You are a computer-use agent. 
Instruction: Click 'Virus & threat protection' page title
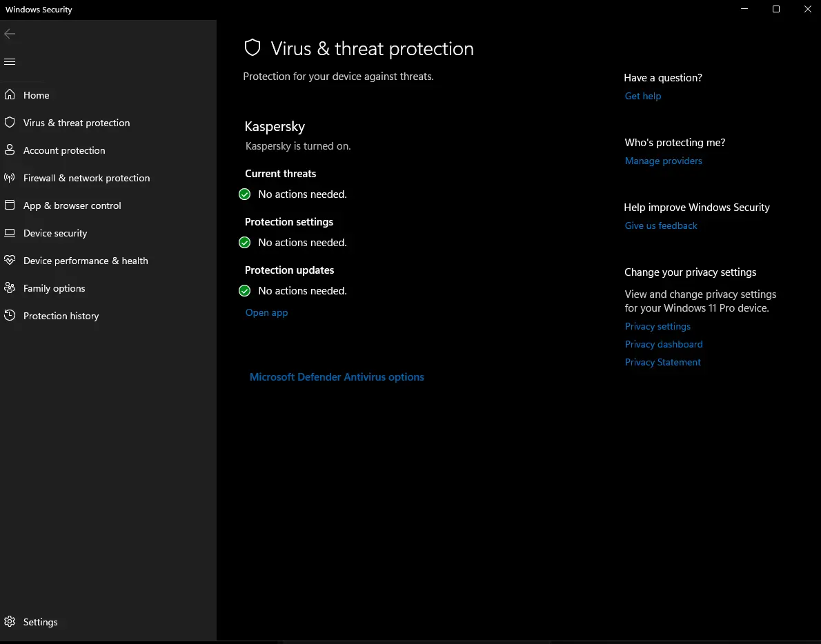tap(372, 49)
